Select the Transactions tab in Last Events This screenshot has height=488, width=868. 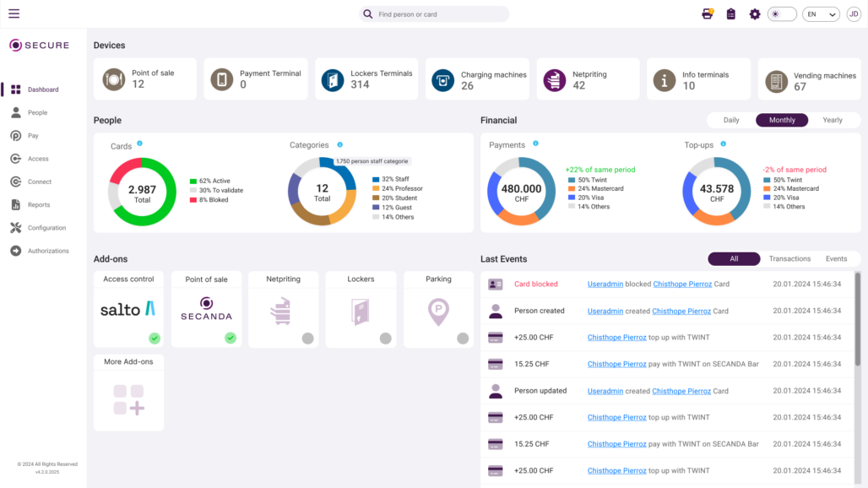point(789,258)
